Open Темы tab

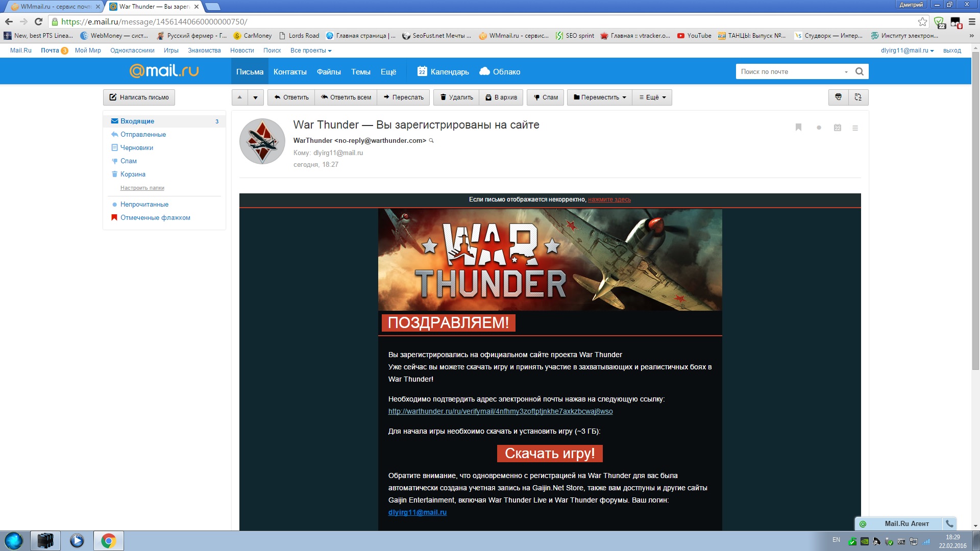coord(360,71)
